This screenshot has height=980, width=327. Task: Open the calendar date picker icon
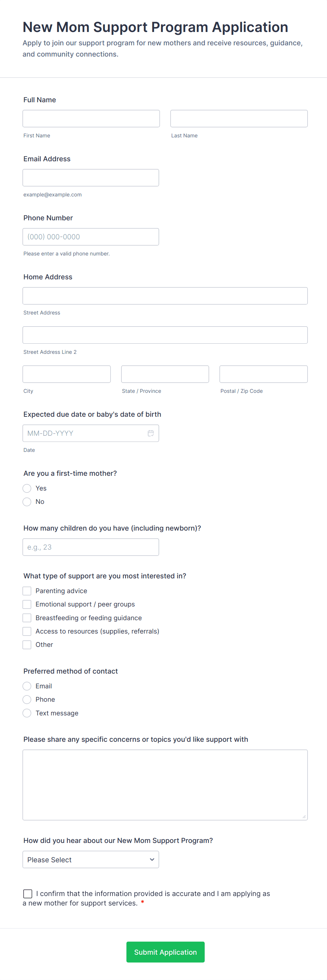(x=151, y=433)
